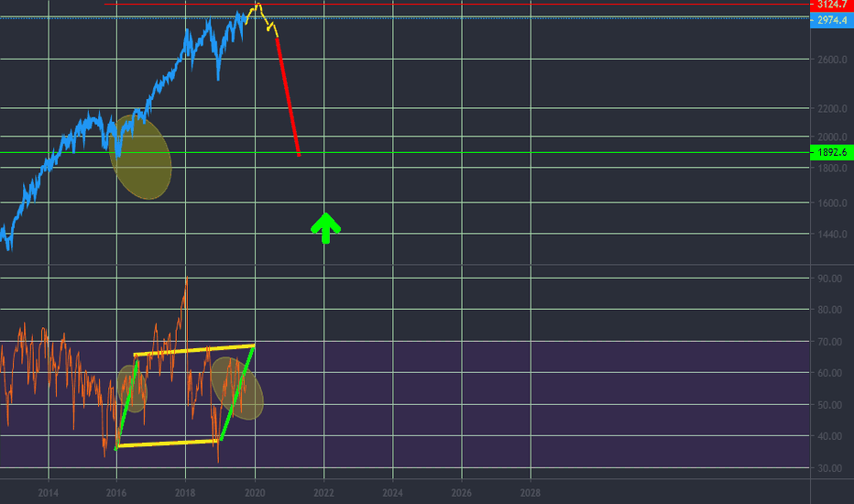The image size is (854, 504).
Task: Select the red downward projection line
Action: click(x=288, y=97)
